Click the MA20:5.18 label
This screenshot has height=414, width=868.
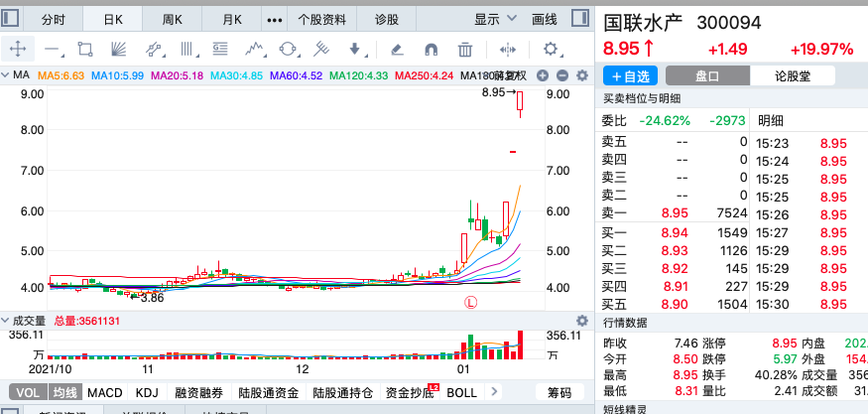tap(177, 75)
